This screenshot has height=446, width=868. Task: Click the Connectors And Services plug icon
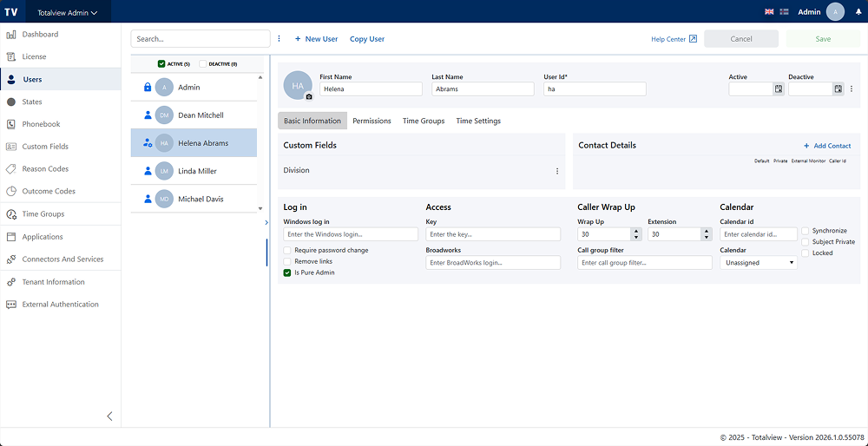coord(10,259)
